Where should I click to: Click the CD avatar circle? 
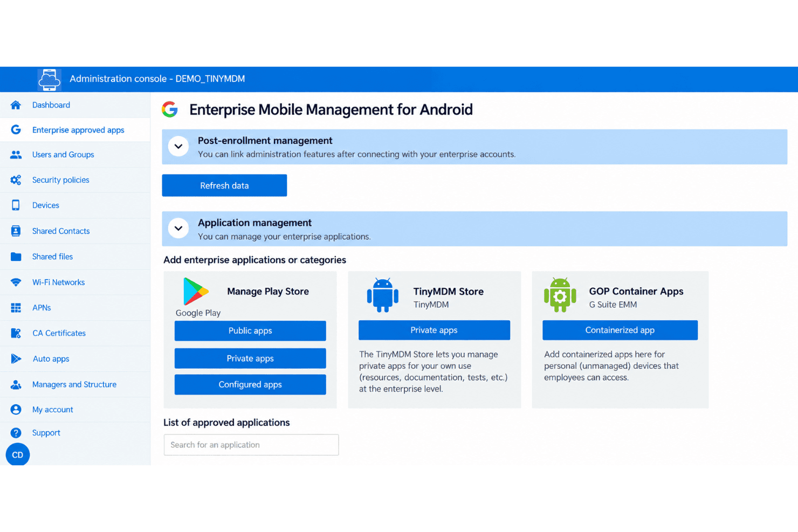[x=18, y=455]
